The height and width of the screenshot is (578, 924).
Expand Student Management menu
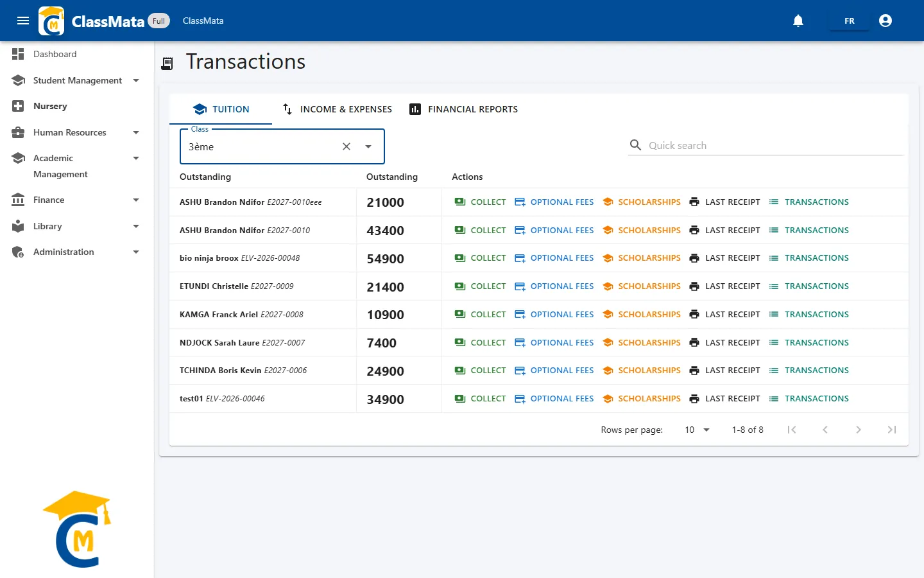click(x=77, y=80)
